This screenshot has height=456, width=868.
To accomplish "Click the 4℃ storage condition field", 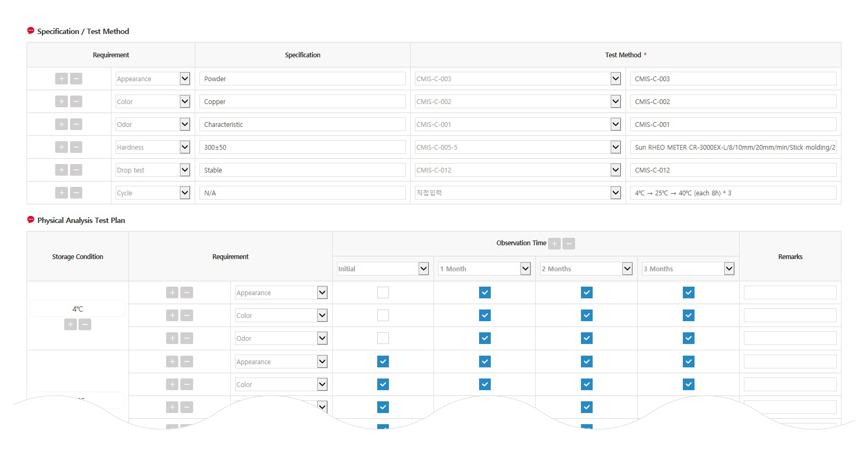I will click(77, 309).
